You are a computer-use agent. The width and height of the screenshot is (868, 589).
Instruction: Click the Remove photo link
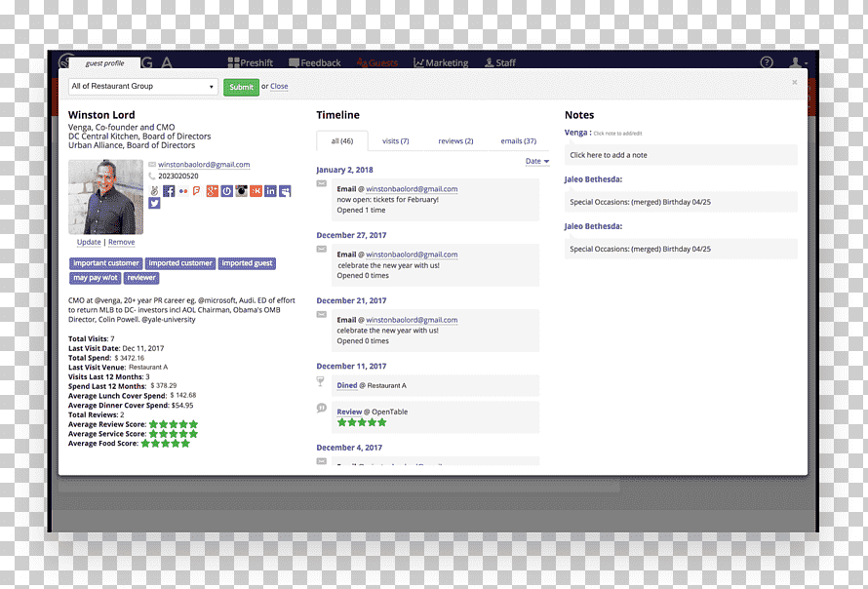point(121,242)
